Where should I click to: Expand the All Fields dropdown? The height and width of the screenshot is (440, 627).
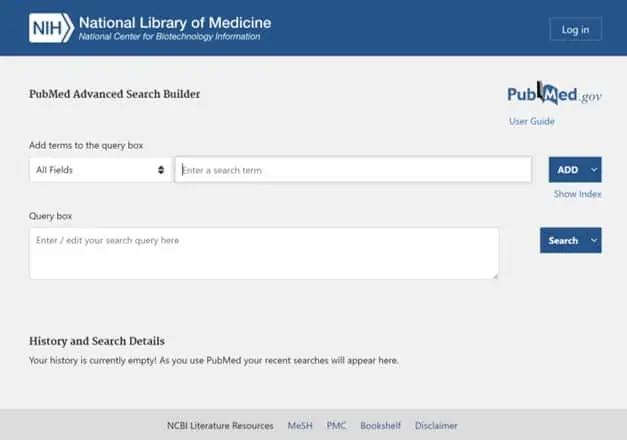(x=100, y=170)
